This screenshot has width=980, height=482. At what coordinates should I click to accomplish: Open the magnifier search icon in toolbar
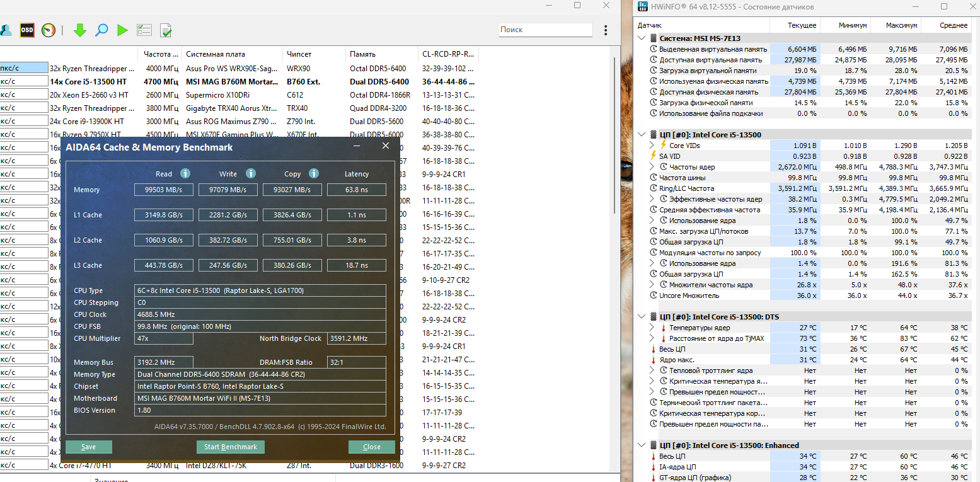[x=101, y=30]
